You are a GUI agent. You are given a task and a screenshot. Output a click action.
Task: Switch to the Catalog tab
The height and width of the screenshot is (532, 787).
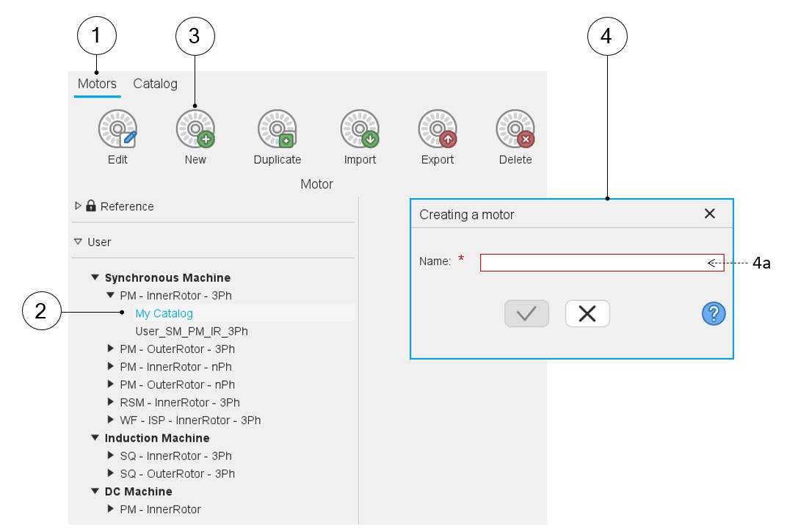(155, 84)
